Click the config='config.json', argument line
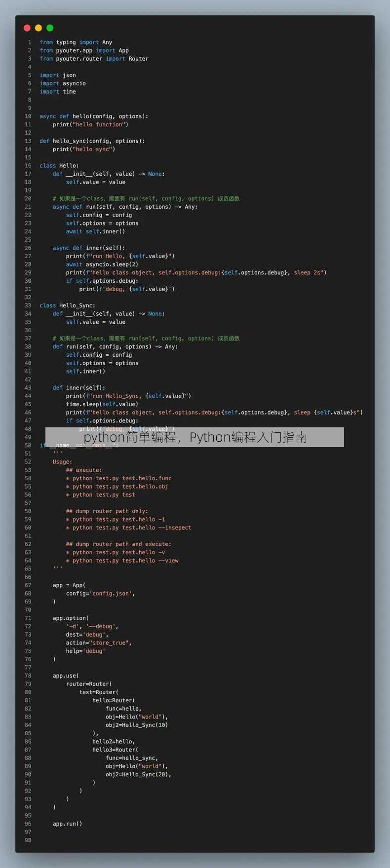The width and height of the screenshot is (390, 868). pos(101,594)
